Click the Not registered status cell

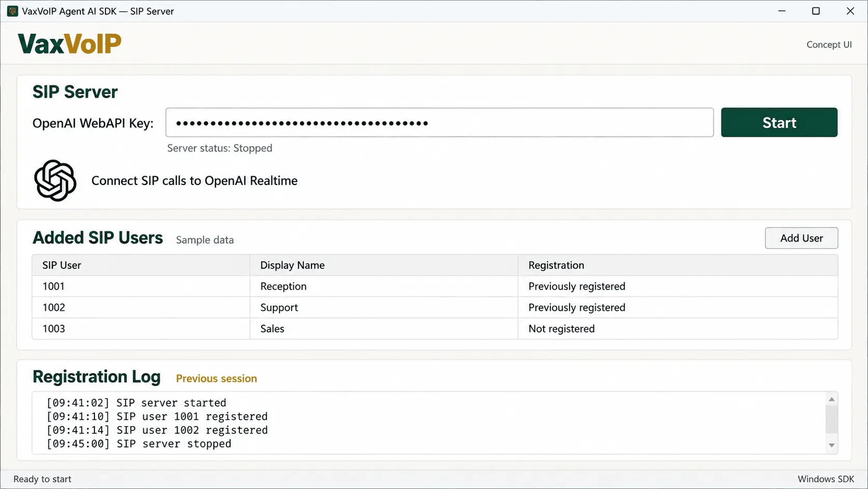pos(677,329)
